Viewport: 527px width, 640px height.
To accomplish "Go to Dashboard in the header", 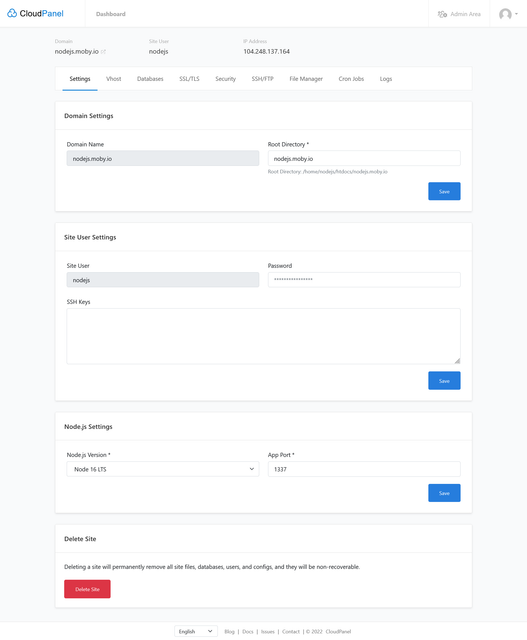I will click(x=111, y=14).
